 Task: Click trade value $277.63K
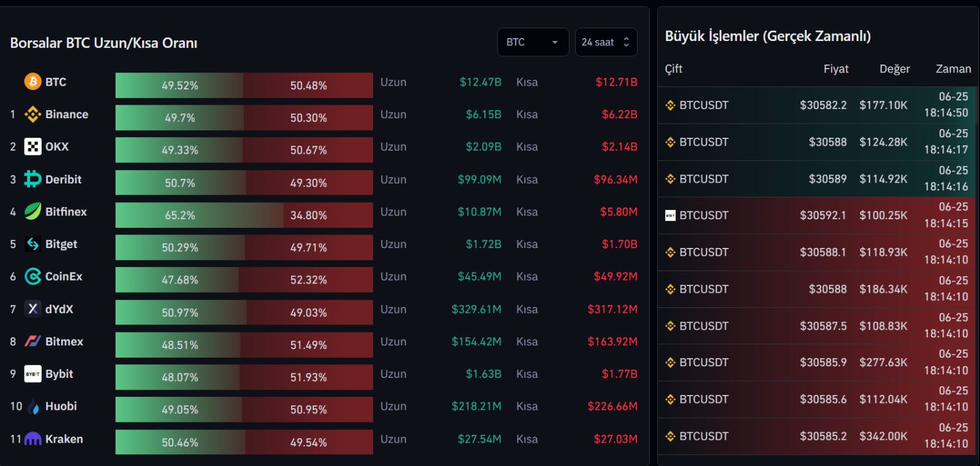point(883,362)
